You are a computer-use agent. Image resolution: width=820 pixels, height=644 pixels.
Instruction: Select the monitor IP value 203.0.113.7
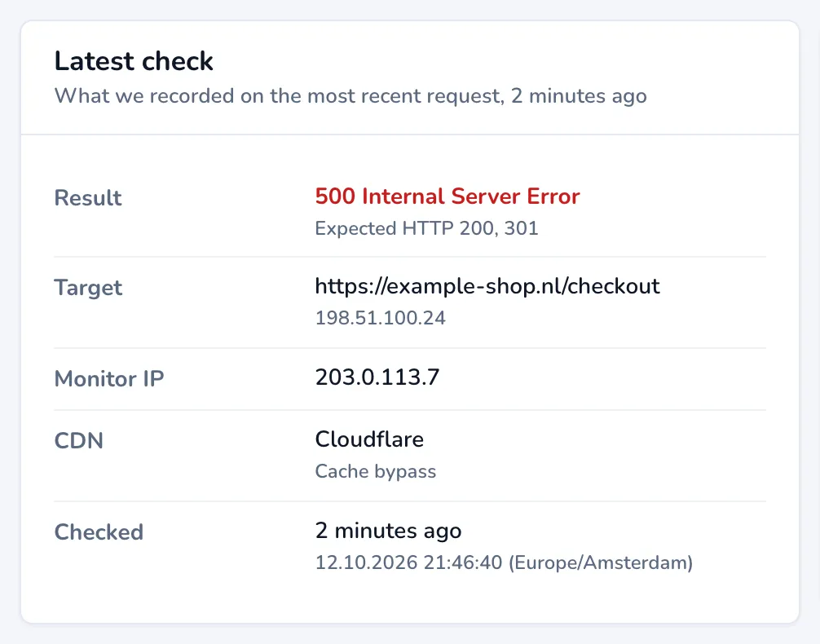(377, 377)
